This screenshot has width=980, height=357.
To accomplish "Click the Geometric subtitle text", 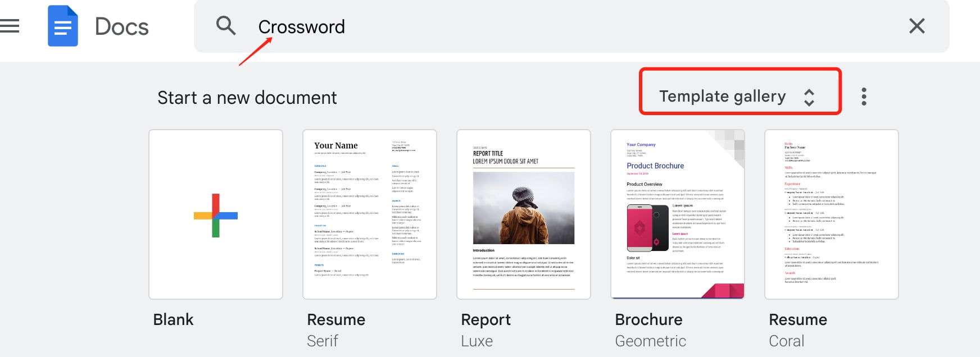I will pos(651,341).
